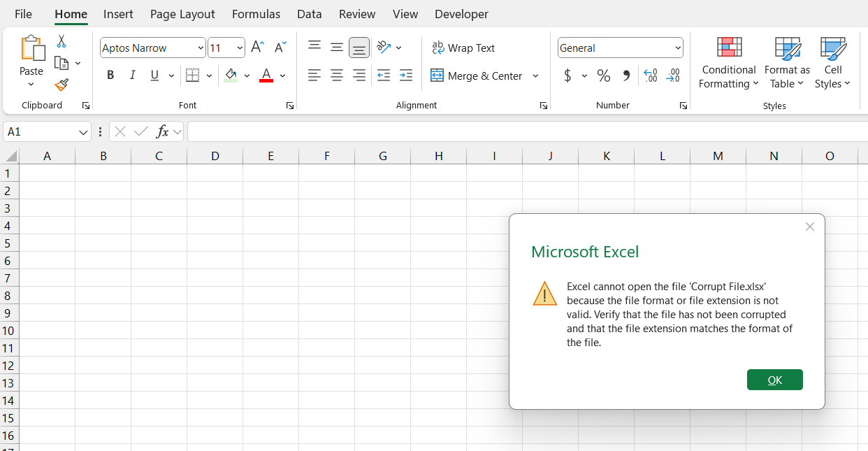Click the Fill Color paint bucket

point(231,76)
